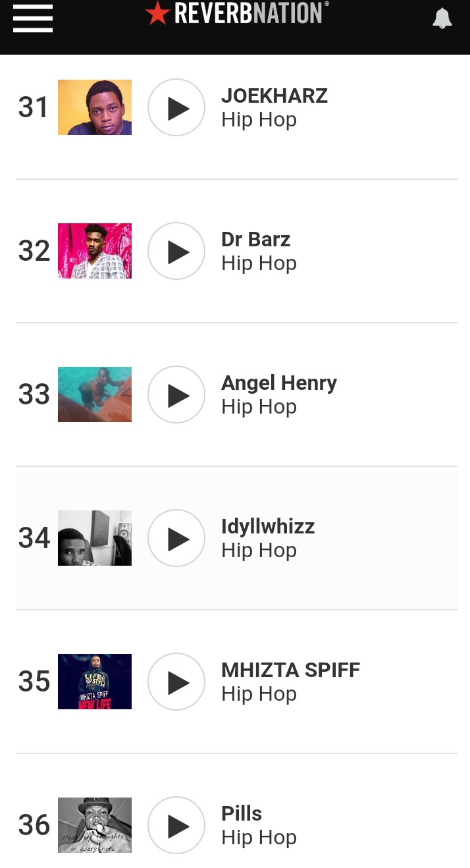Start playback for Idyllwhizz
This screenshot has height=868, width=470.
(x=178, y=538)
